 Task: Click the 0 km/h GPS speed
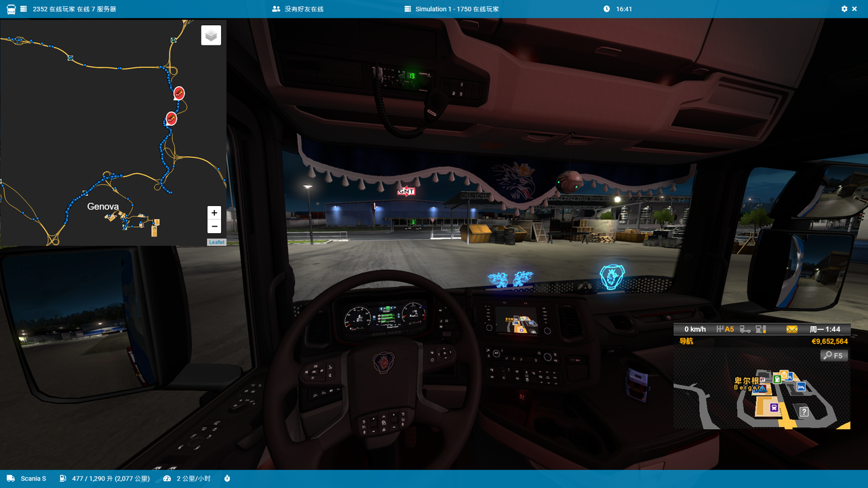[x=695, y=329]
